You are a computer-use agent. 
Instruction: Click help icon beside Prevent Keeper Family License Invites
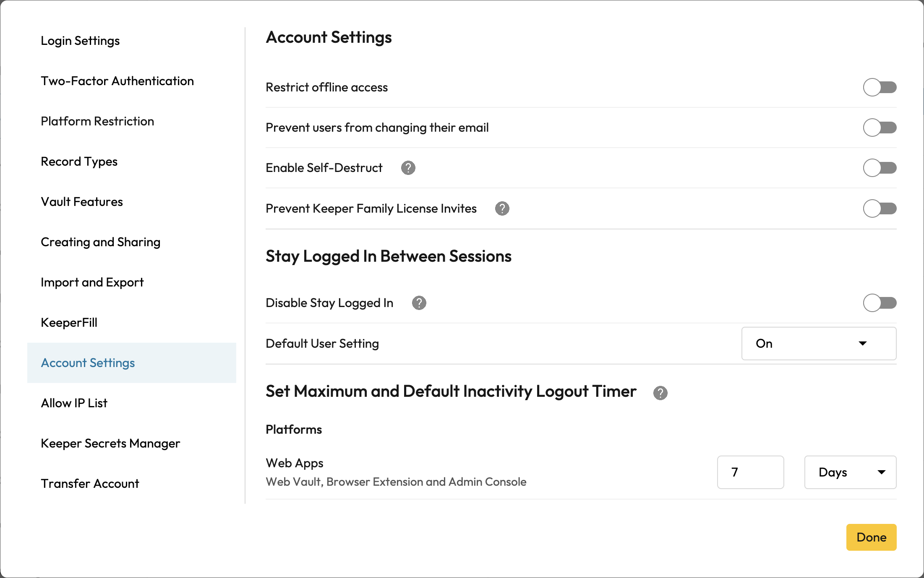click(502, 208)
